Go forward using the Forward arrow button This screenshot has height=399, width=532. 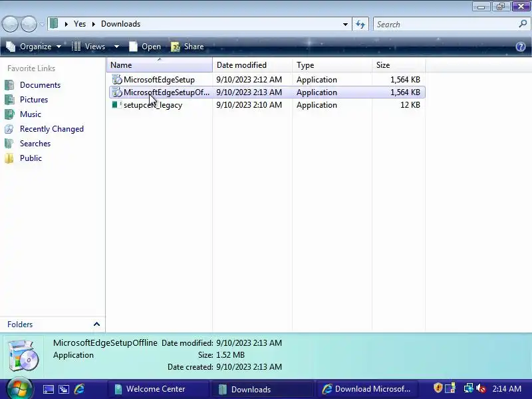point(29,25)
